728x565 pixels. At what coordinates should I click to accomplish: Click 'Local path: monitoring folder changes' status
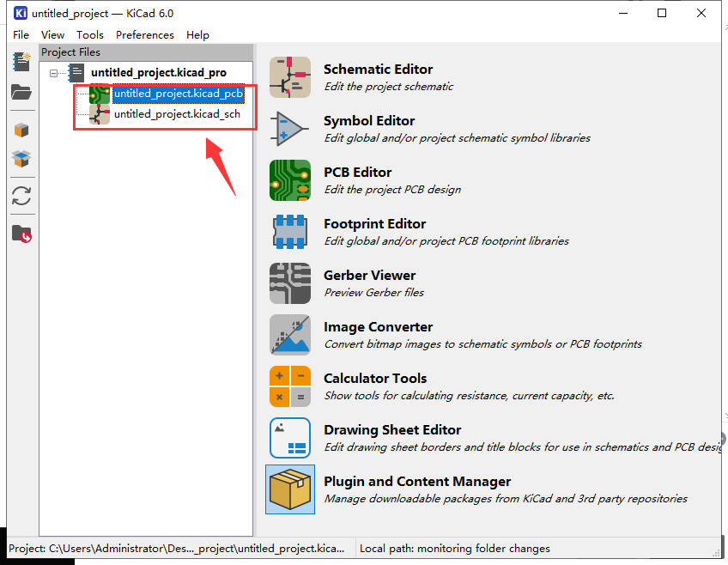[454, 549]
